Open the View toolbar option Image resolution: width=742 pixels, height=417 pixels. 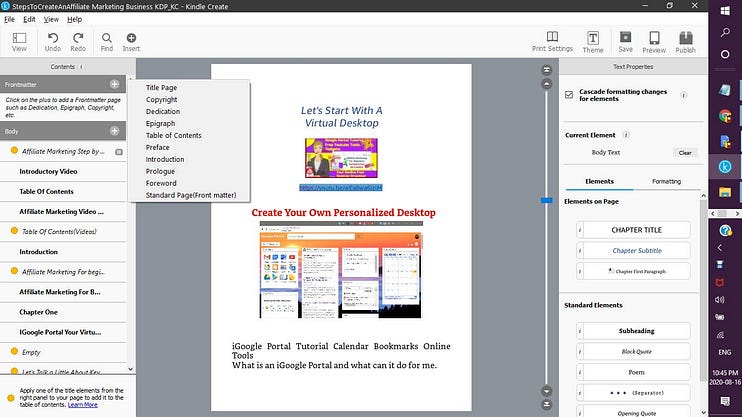click(x=19, y=42)
